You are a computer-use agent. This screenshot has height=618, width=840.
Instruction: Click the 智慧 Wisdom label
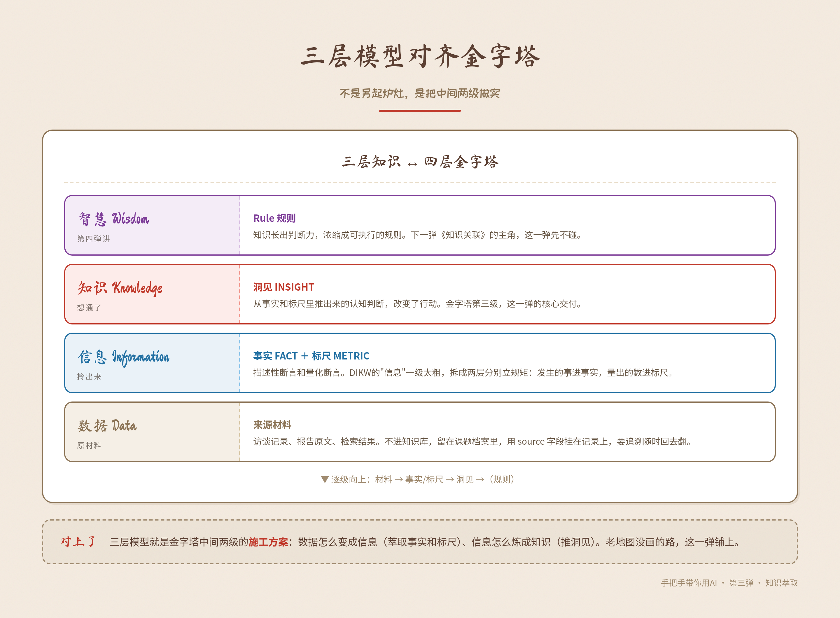[114, 219]
